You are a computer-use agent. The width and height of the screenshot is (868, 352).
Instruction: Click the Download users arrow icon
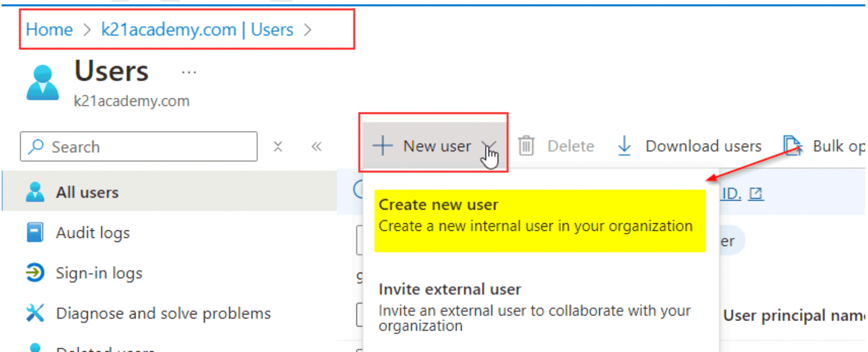pyautogui.click(x=624, y=146)
